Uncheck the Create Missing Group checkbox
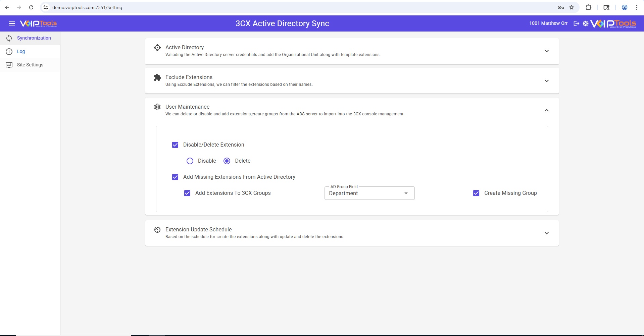This screenshot has height=336, width=644. (476, 193)
